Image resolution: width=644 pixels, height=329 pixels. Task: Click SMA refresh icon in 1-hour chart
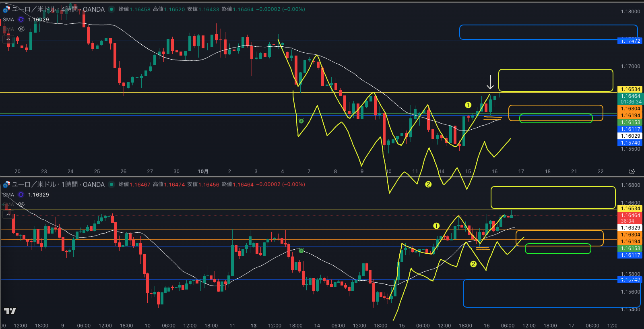[21, 195]
